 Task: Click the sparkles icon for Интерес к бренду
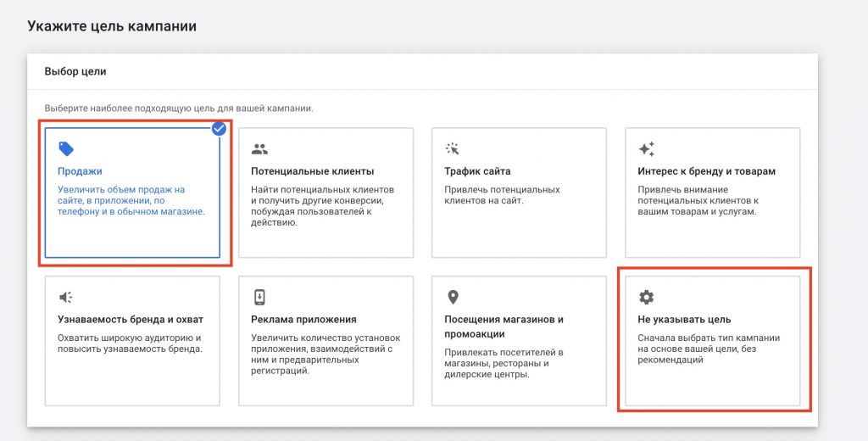tap(646, 148)
